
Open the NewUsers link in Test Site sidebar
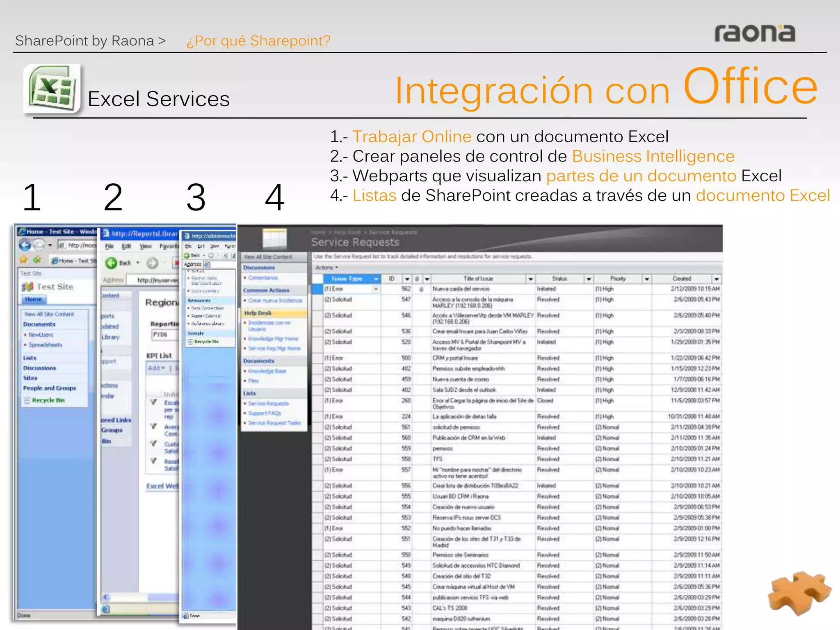tap(41, 335)
